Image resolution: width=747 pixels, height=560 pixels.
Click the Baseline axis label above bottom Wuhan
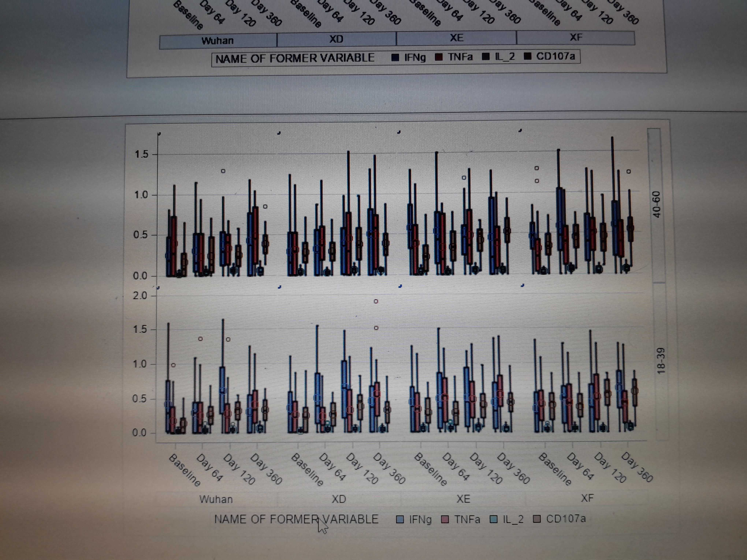[184, 470]
